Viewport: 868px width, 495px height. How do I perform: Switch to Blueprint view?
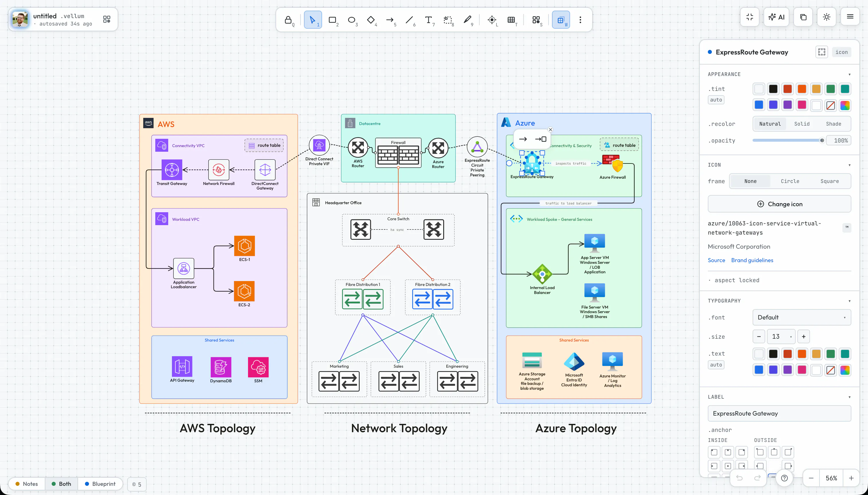pyautogui.click(x=100, y=484)
